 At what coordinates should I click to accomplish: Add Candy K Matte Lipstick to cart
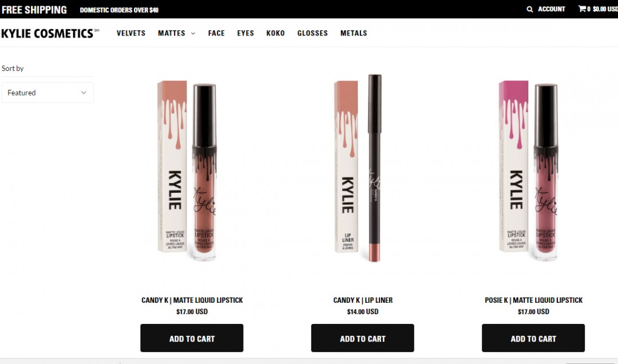(192, 338)
